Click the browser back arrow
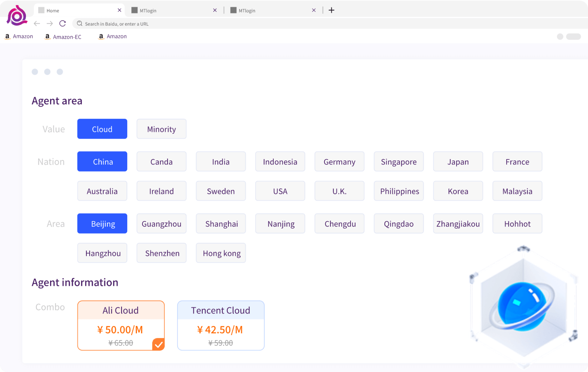 pyautogui.click(x=37, y=23)
